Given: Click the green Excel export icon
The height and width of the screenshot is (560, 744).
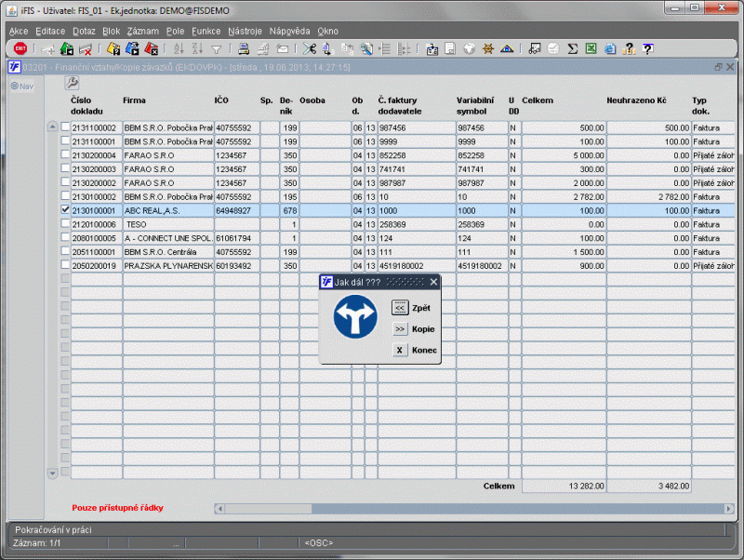Looking at the screenshot, I should [x=591, y=48].
